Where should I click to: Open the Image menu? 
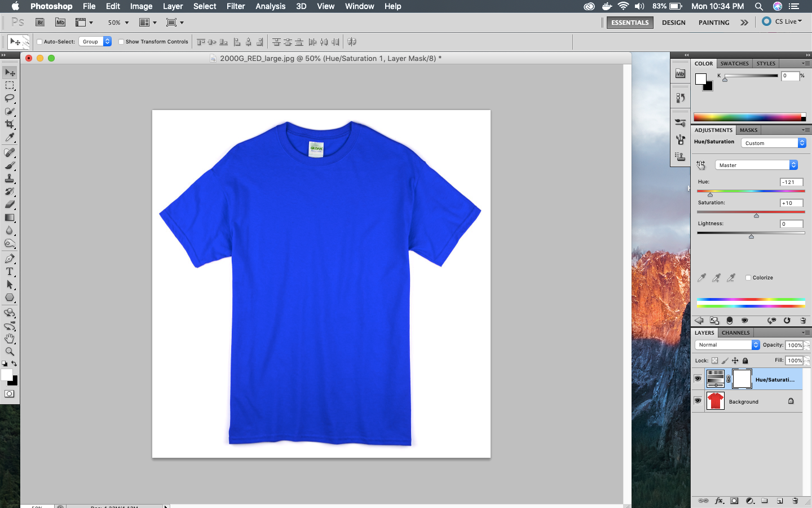pyautogui.click(x=141, y=6)
